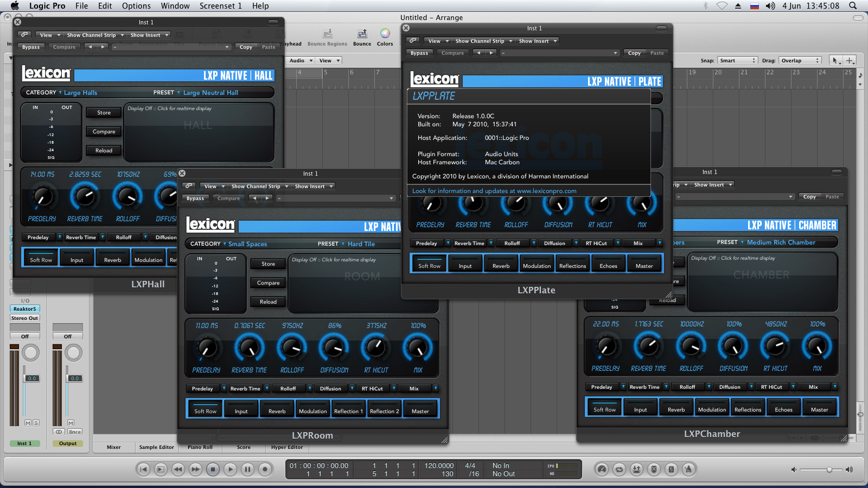868x488 pixels.
Task: Toggle the Solo button in the transport bar
Action: click(671, 470)
